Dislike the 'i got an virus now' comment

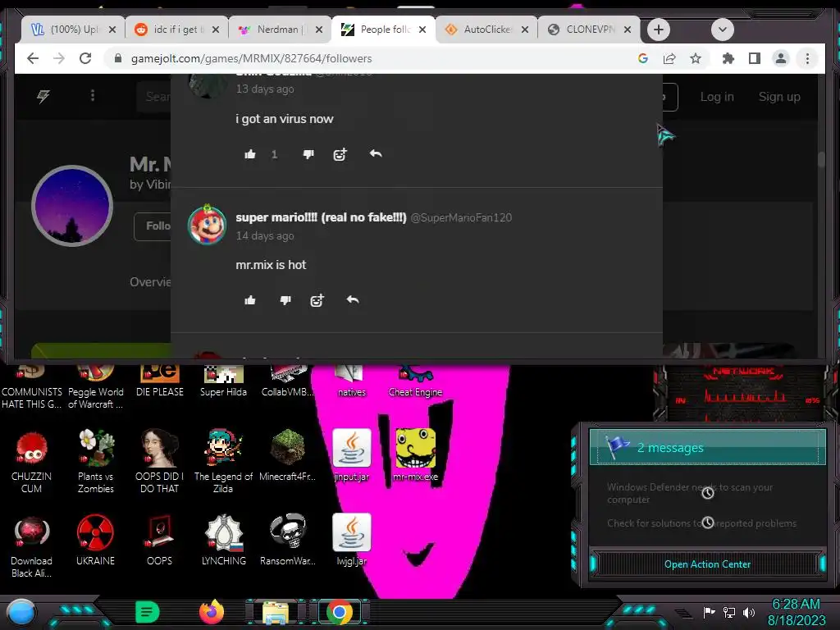pyautogui.click(x=308, y=154)
